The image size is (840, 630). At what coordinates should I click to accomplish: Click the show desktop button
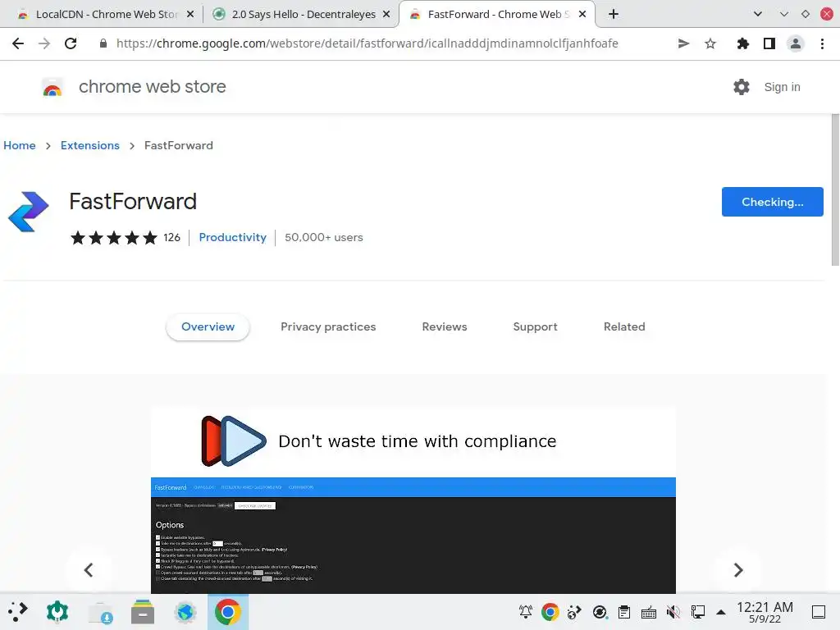click(819, 612)
